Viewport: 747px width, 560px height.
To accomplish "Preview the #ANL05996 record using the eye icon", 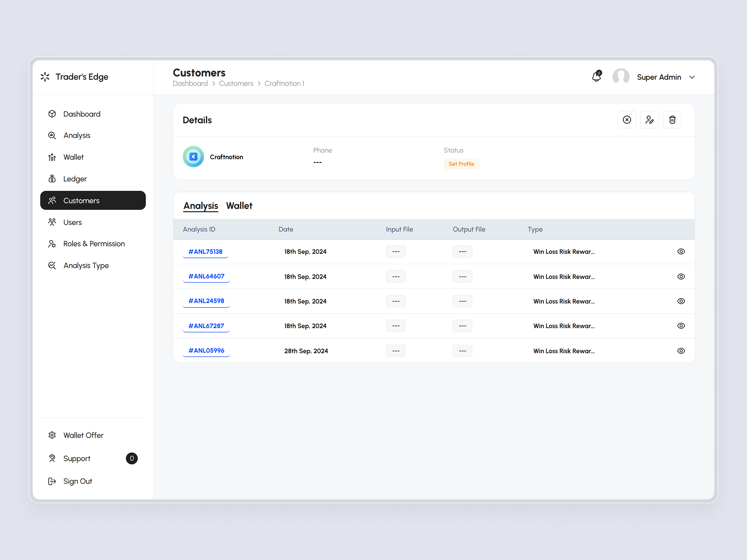I will pos(681,351).
